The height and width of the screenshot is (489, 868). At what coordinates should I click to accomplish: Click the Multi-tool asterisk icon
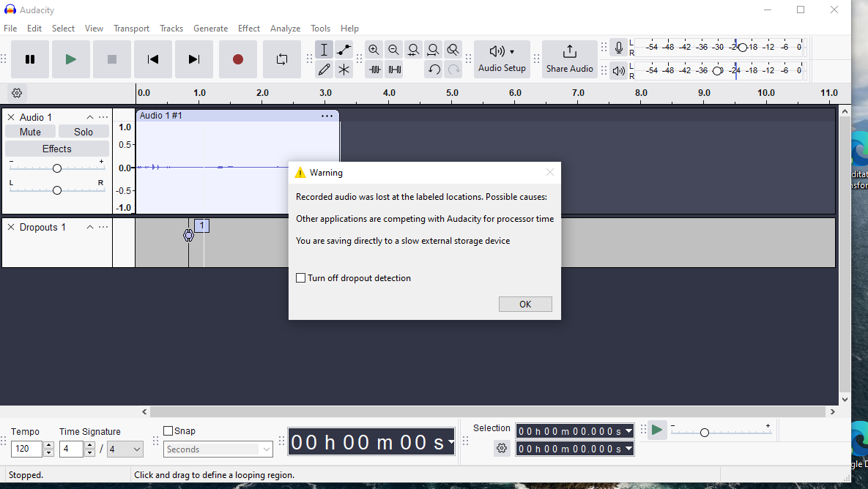point(344,70)
